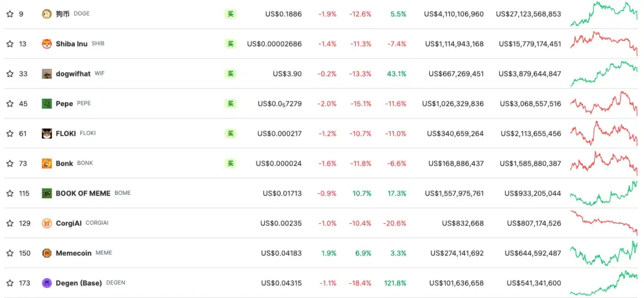Select the FLOKI coin logo
Screen dimensions: 644x298
(x=47, y=133)
